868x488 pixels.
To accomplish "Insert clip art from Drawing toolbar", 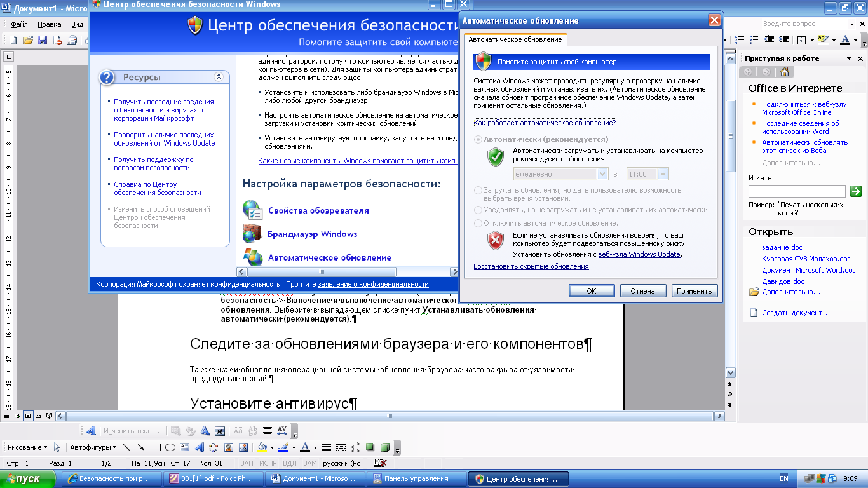I will click(x=228, y=447).
